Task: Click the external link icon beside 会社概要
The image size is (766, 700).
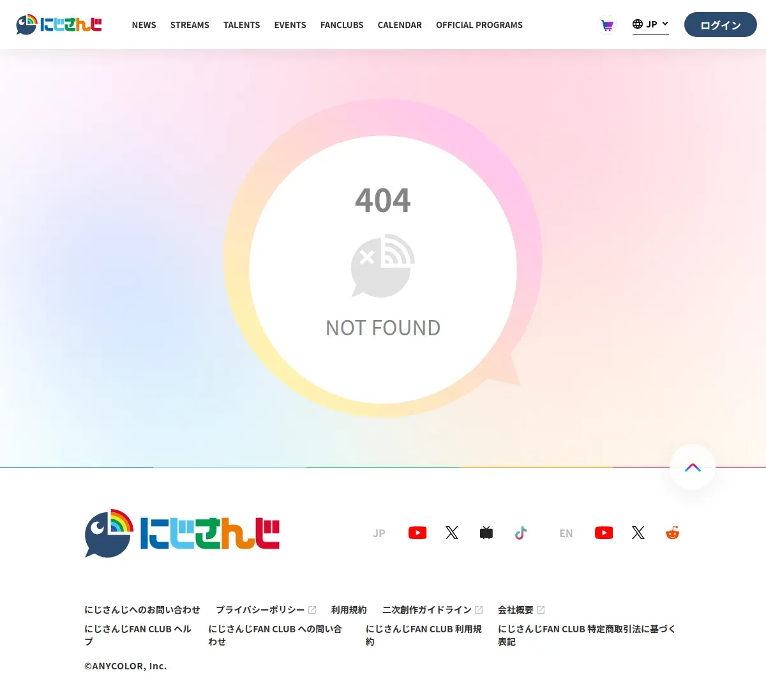Action: 541,610
